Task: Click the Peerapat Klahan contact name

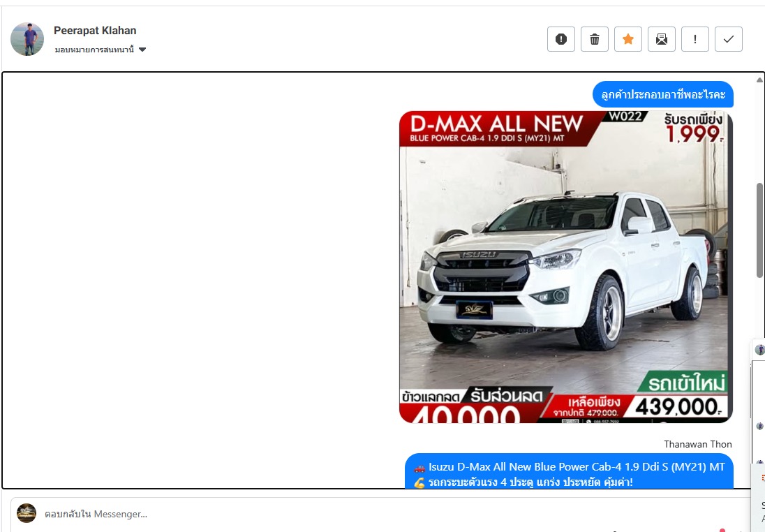Action: tap(95, 31)
